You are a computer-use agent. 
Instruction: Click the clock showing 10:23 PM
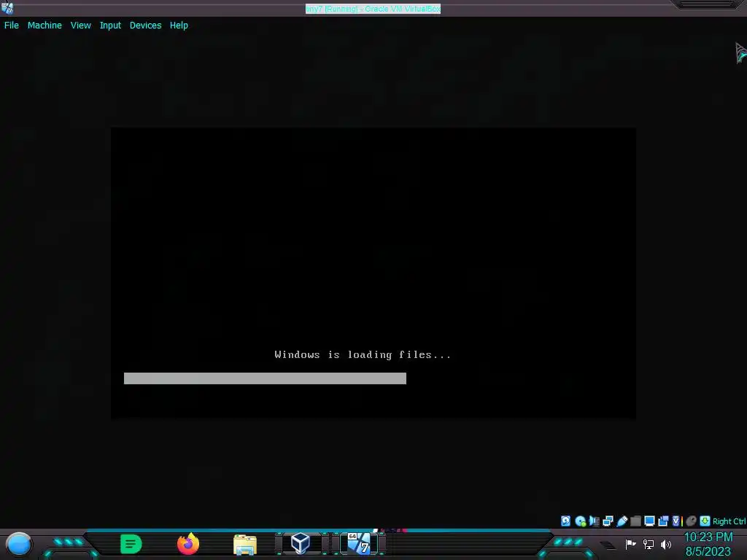(708, 537)
